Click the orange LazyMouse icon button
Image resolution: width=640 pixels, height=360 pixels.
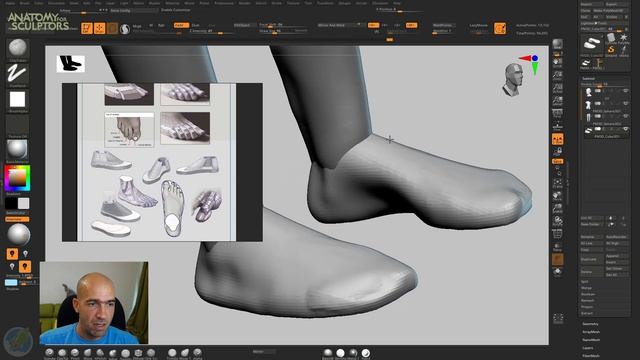(x=500, y=28)
